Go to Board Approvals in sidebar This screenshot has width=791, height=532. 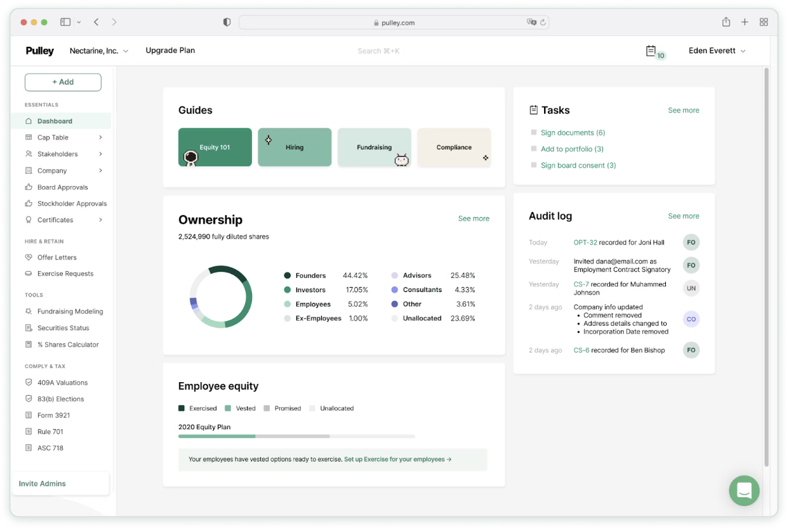62,187
